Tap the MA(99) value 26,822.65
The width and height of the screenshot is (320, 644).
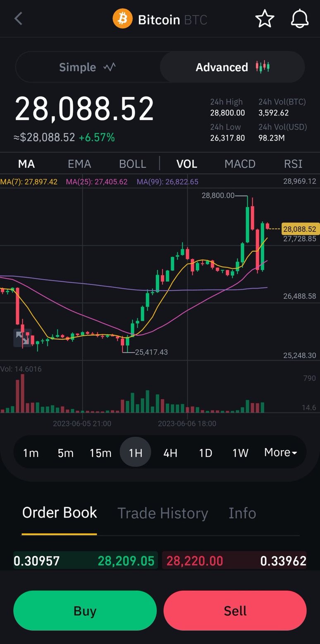tap(167, 181)
